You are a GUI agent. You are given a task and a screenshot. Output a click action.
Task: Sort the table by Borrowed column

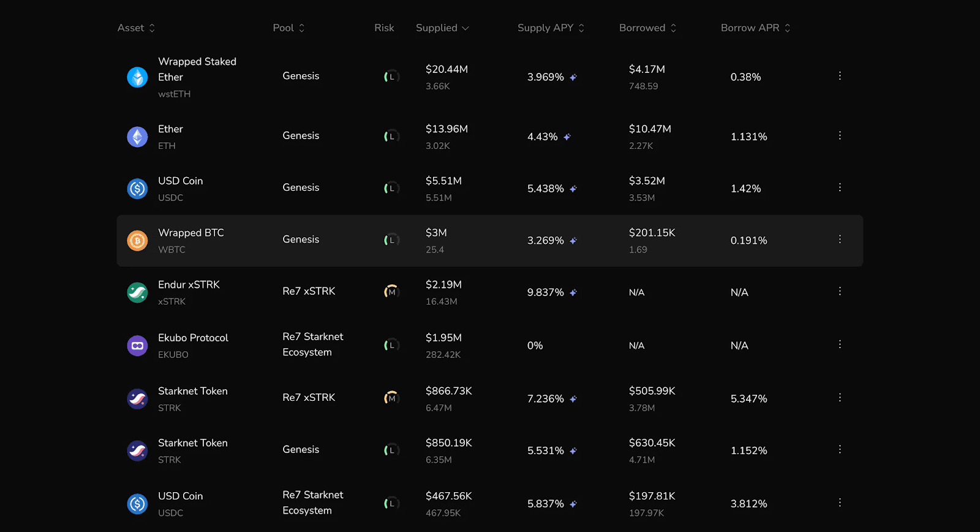pos(648,28)
